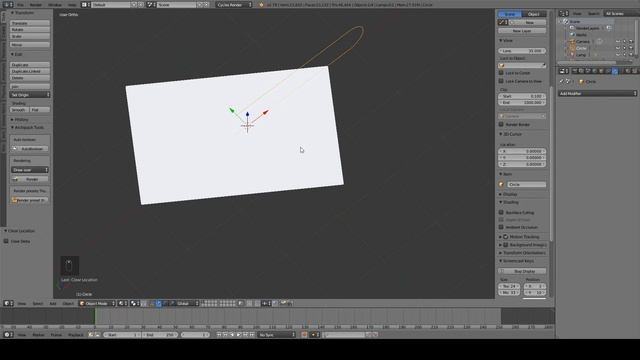Collapse the Archipack Tools panel
This screenshot has width=640, height=360.
[27, 127]
